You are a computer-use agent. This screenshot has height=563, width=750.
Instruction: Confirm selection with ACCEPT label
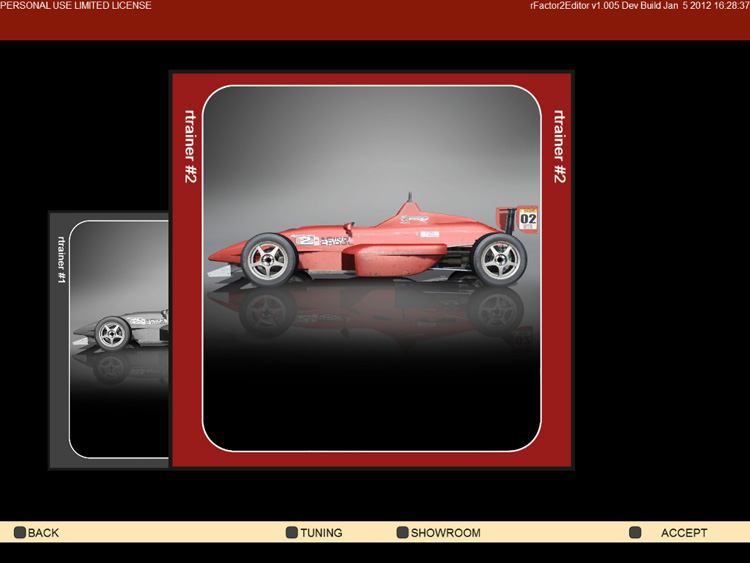(x=684, y=533)
